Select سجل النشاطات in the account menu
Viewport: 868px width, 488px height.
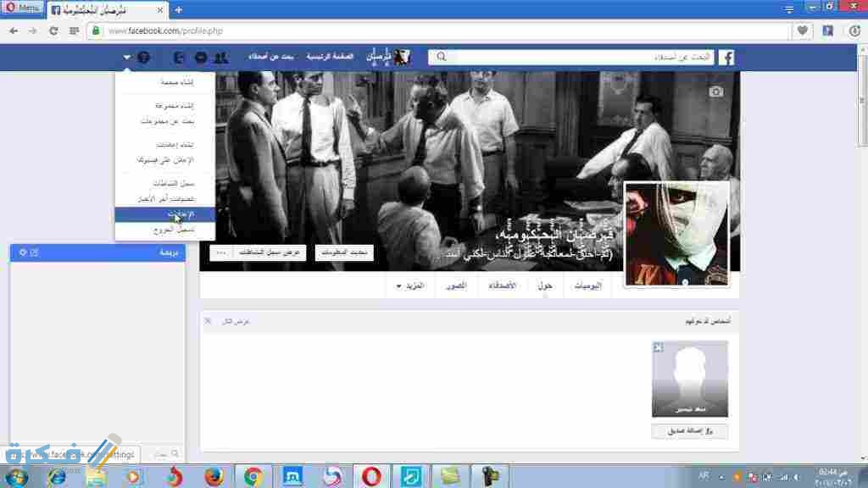[174, 183]
